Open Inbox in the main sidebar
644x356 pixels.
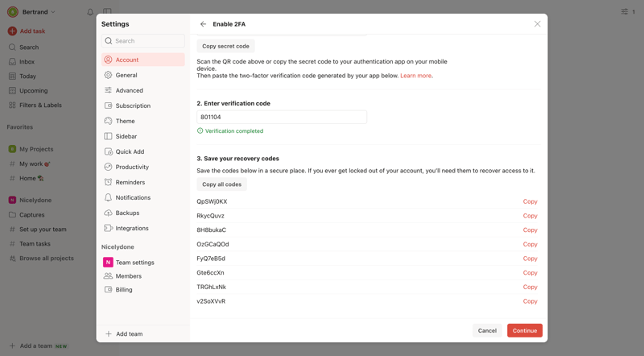coord(27,62)
